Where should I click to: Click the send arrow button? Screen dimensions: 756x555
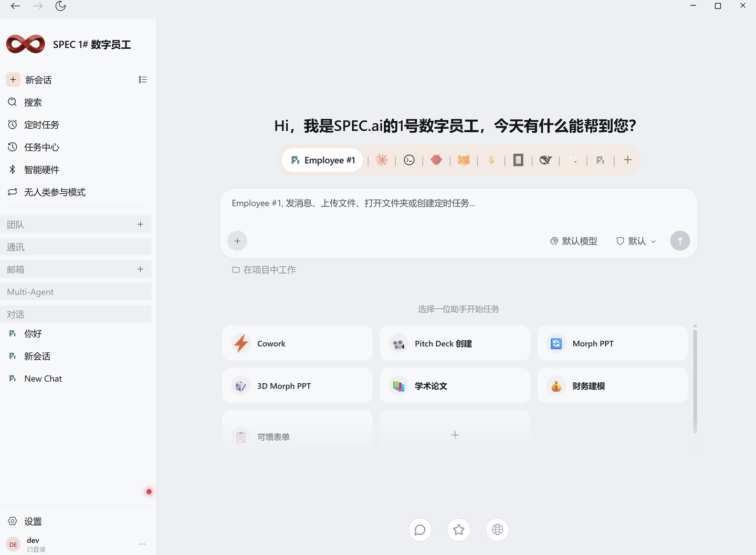coord(680,241)
